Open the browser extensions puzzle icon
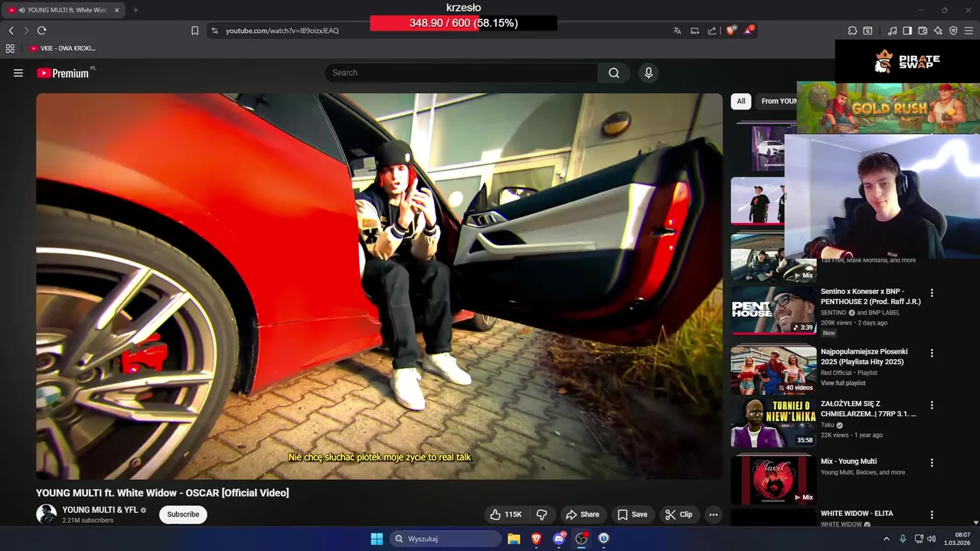 click(x=852, y=31)
